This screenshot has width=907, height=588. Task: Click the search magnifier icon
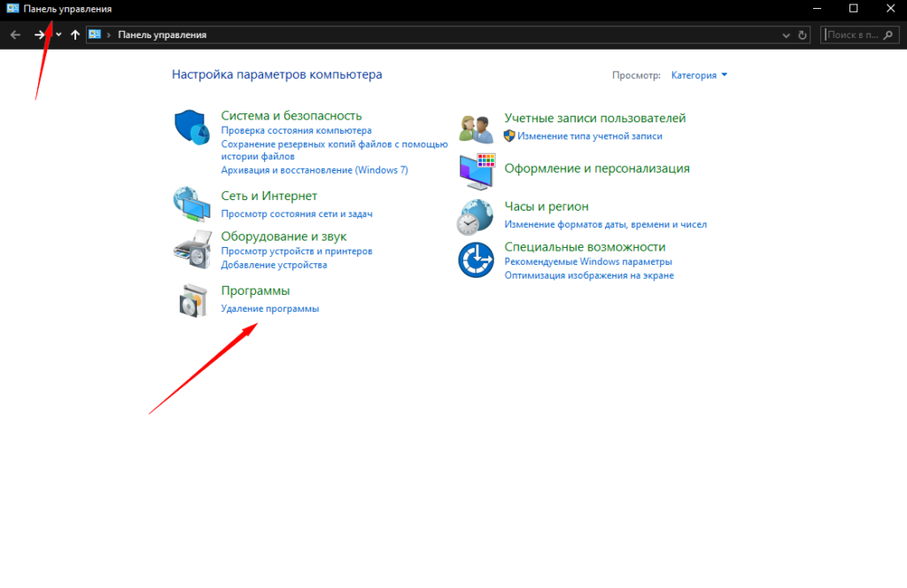[x=888, y=35]
